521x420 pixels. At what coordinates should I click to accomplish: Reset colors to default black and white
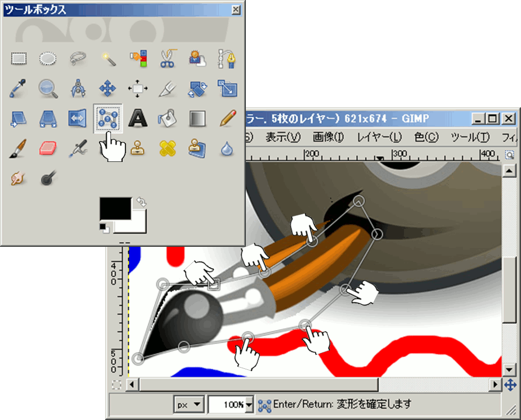[x=103, y=226]
